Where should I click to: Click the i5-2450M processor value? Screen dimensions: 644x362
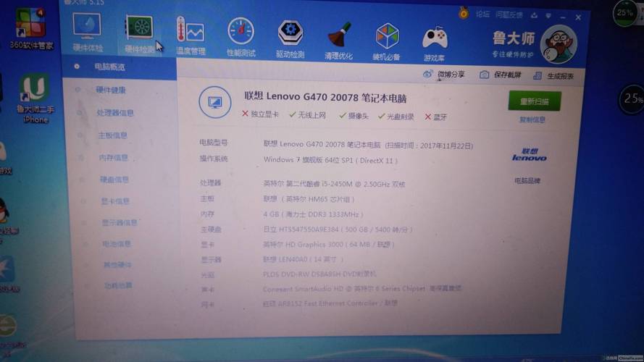click(335, 184)
